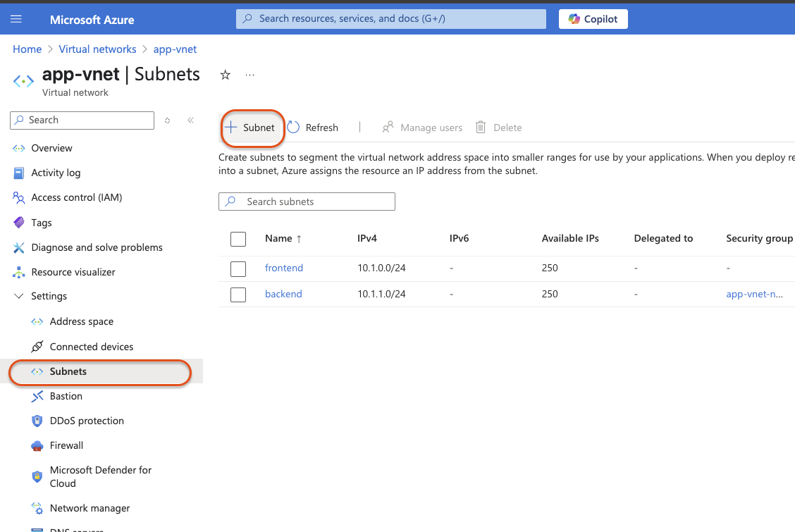Favorite this page with the star icon
Image resolution: width=795 pixels, height=532 pixels.
pyautogui.click(x=225, y=75)
